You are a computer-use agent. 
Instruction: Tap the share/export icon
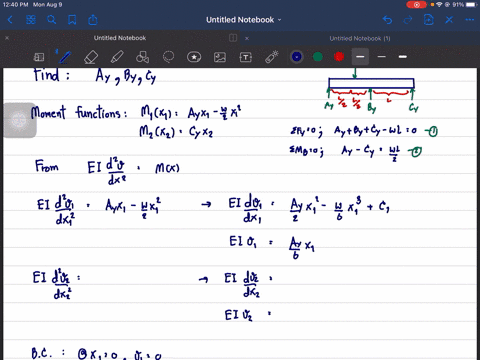click(93, 20)
